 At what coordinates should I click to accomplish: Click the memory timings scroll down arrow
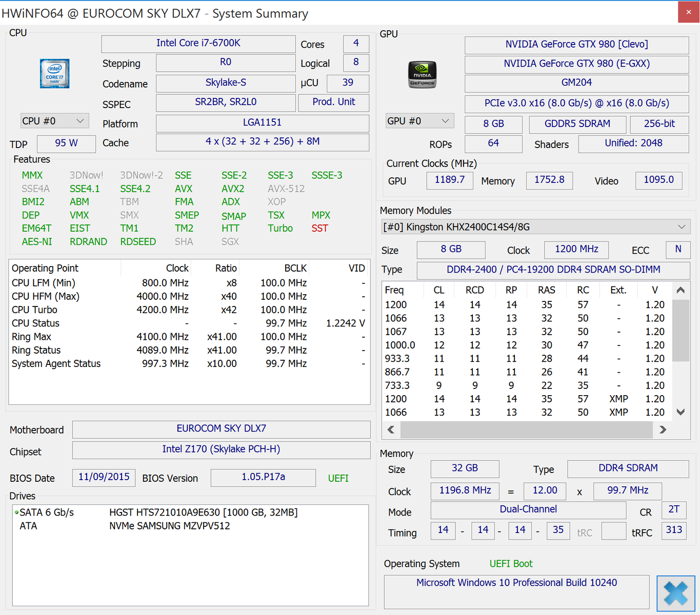coord(681,412)
